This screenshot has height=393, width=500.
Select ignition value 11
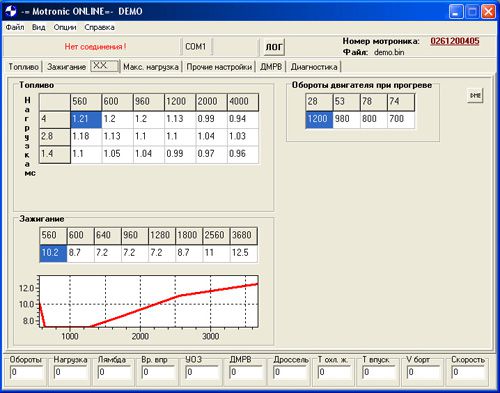pyautogui.click(x=216, y=253)
